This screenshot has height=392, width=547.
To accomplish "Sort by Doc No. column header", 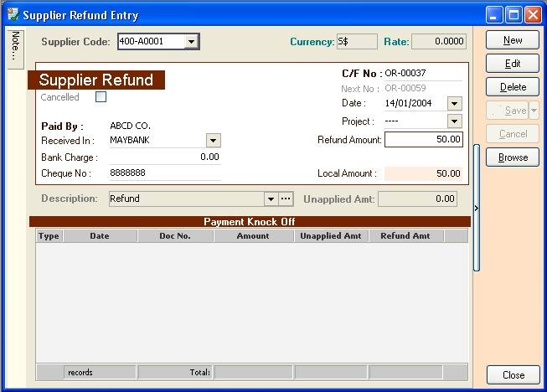I will [x=175, y=236].
